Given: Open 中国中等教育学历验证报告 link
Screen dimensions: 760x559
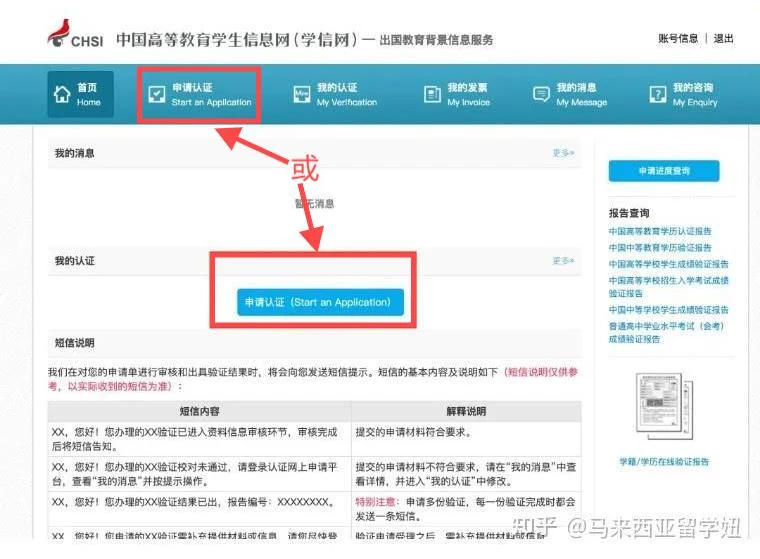Looking at the screenshot, I should tap(660, 248).
